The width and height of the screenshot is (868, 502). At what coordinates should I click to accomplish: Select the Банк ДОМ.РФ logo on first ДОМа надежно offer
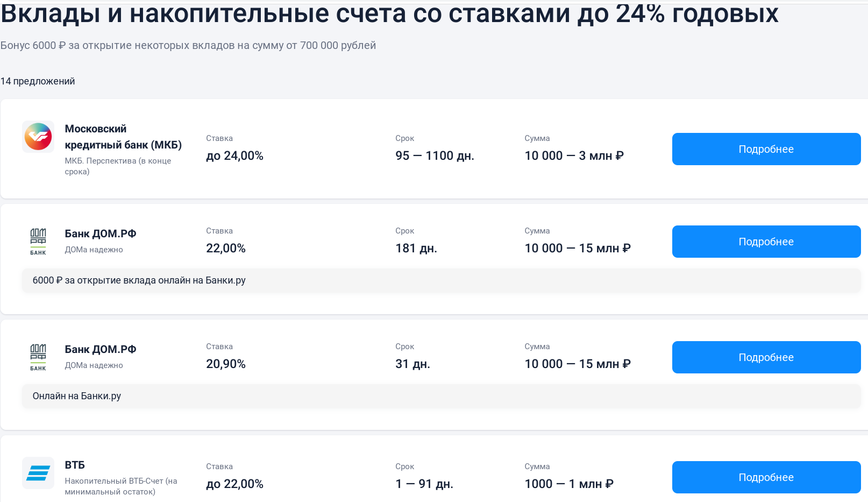pyautogui.click(x=38, y=241)
